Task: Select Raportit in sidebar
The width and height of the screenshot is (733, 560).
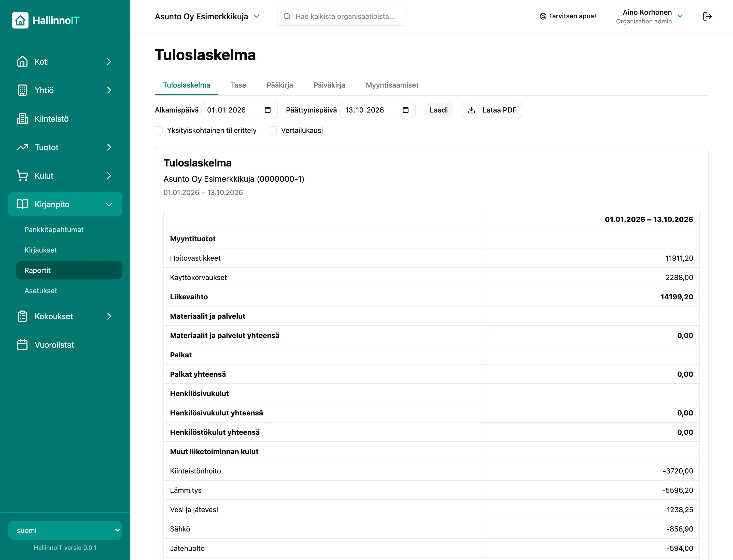Action: 69,270
